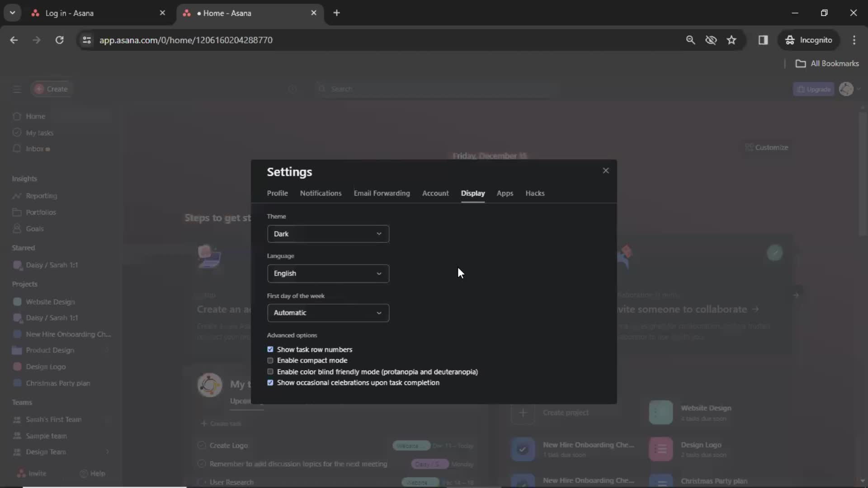Expand the First day of the week dropdown
Viewport: 868px width, 488px height.
click(328, 313)
